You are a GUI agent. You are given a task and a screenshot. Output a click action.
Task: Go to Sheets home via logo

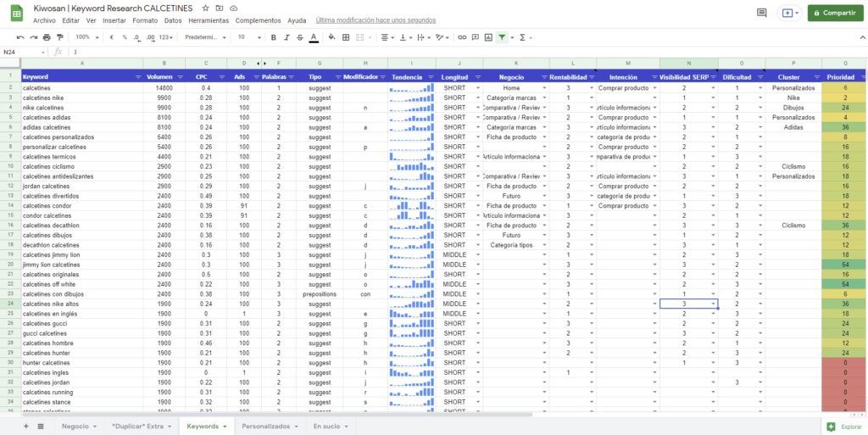pyautogui.click(x=17, y=14)
